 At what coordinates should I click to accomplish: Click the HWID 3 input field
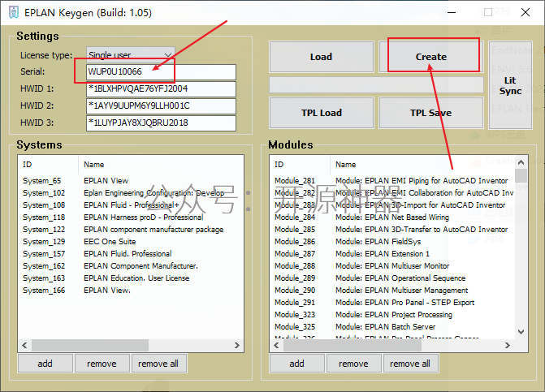pos(161,123)
